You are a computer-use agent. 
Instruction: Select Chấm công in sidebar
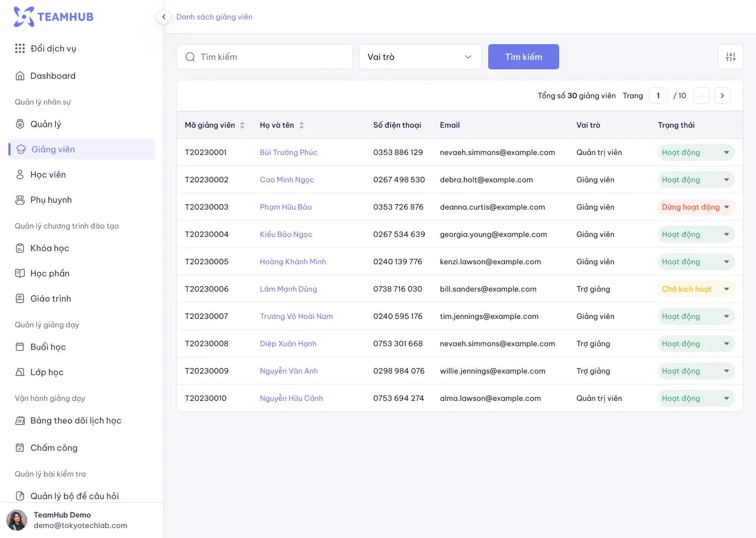tap(82, 448)
